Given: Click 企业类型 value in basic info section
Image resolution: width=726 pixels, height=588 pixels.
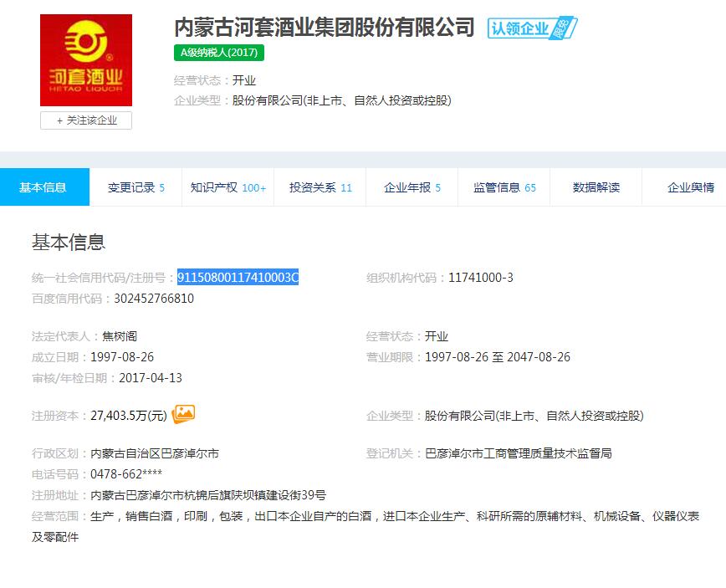Looking at the screenshot, I should (534, 416).
